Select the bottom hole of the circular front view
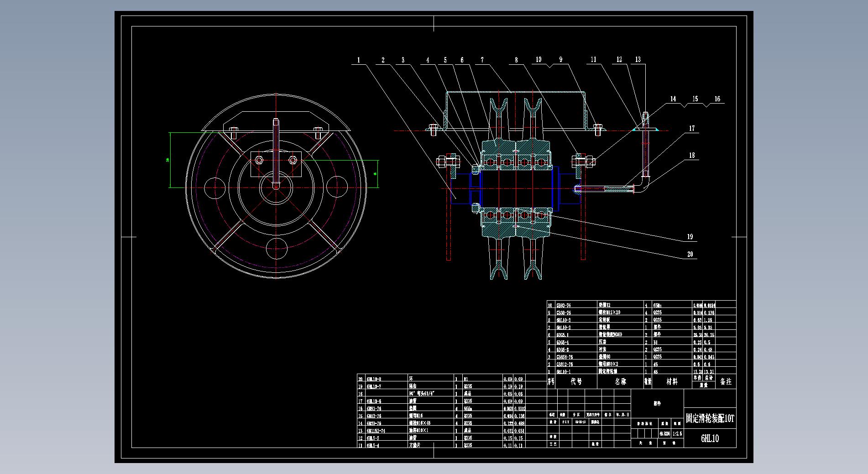 click(276, 249)
